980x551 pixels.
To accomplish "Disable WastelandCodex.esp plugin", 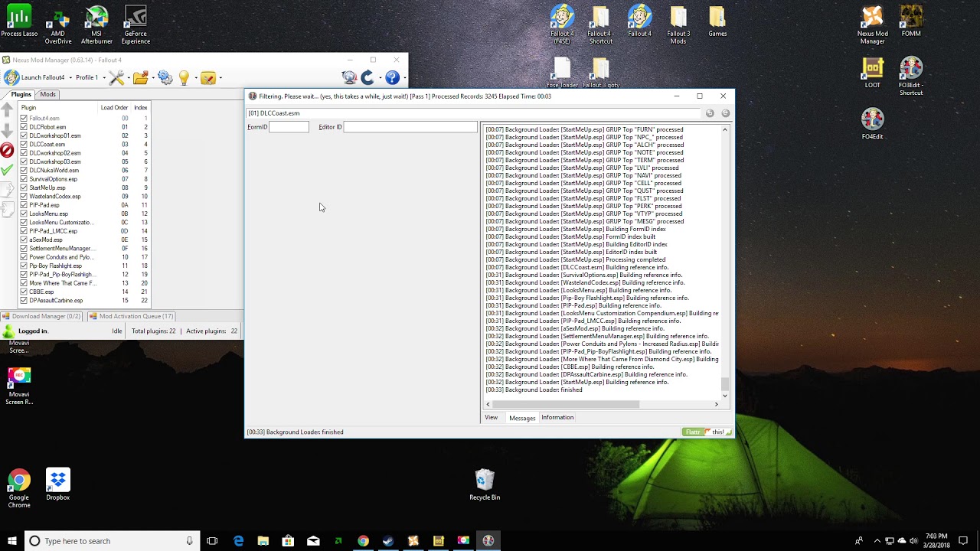I will 24,197.
